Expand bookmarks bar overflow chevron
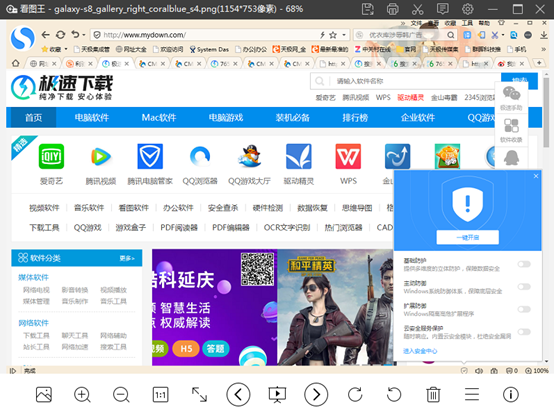Viewport: 554px width, 414px height. click(x=543, y=49)
